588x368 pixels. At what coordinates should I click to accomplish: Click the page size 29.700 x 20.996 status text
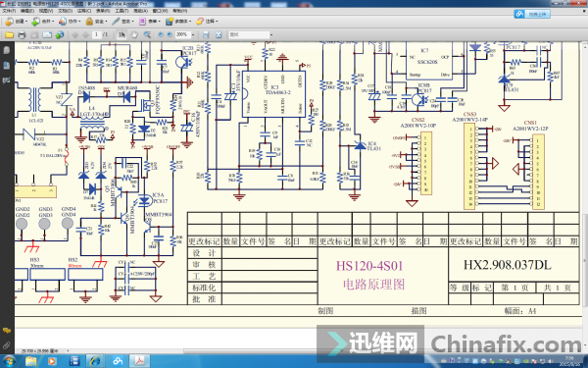pos(40,351)
